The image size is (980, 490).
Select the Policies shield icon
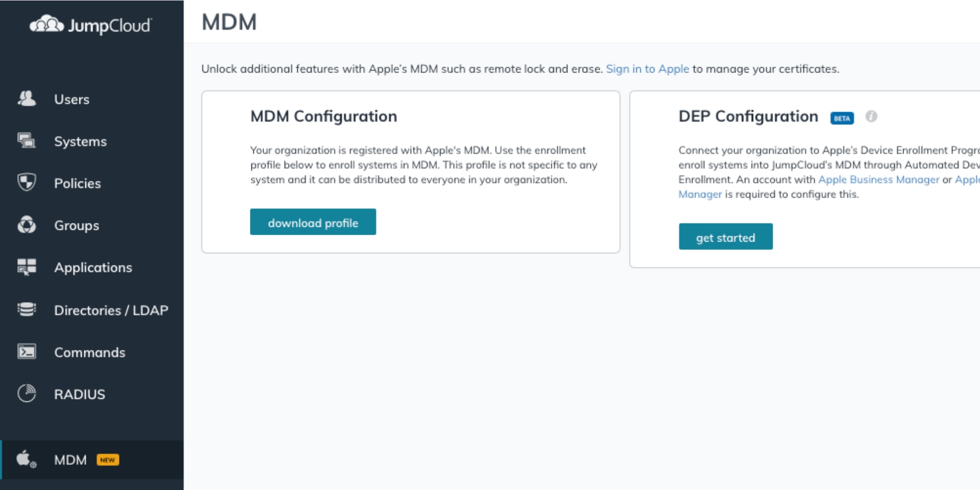point(26,183)
